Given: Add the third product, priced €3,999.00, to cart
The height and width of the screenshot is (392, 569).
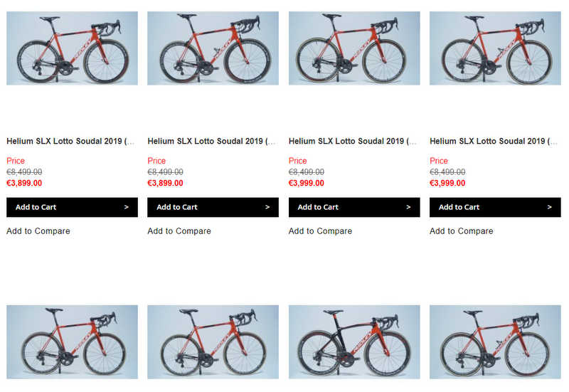Looking at the screenshot, I should tap(354, 207).
